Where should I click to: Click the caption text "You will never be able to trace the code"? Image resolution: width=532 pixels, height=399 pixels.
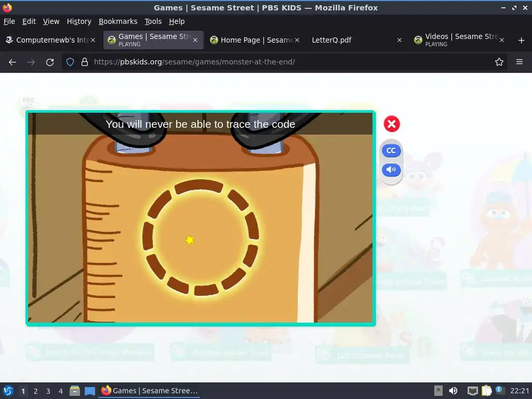pos(201,124)
